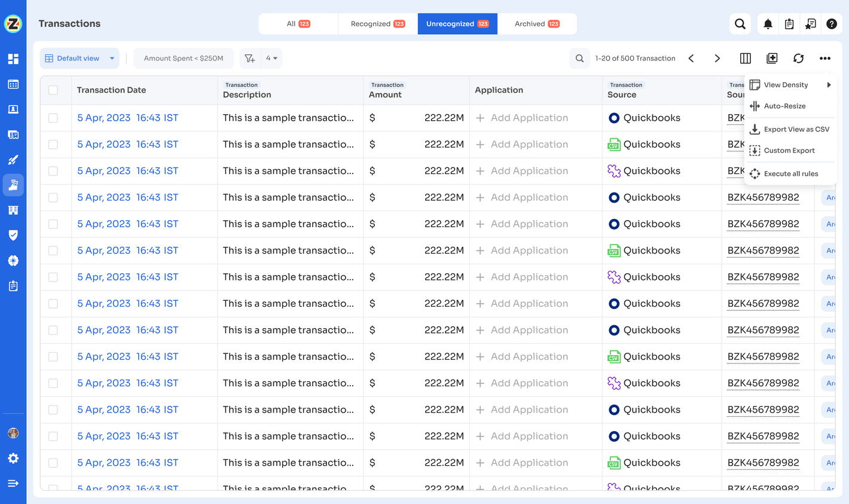Open the rocket icon in the sidebar

[13, 160]
